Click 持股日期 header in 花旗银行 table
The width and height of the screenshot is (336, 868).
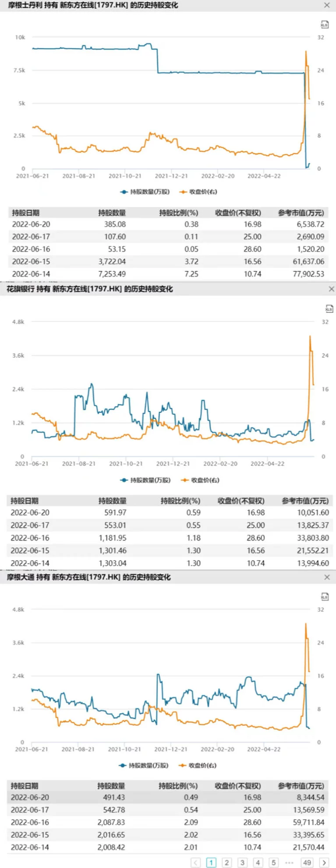25,501
